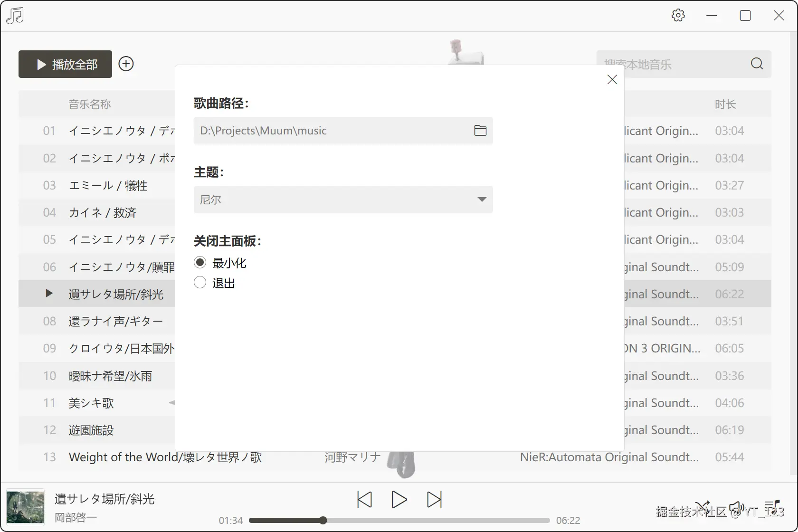This screenshot has height=532, width=798.
Task: Skip to the next track
Action: (x=434, y=499)
